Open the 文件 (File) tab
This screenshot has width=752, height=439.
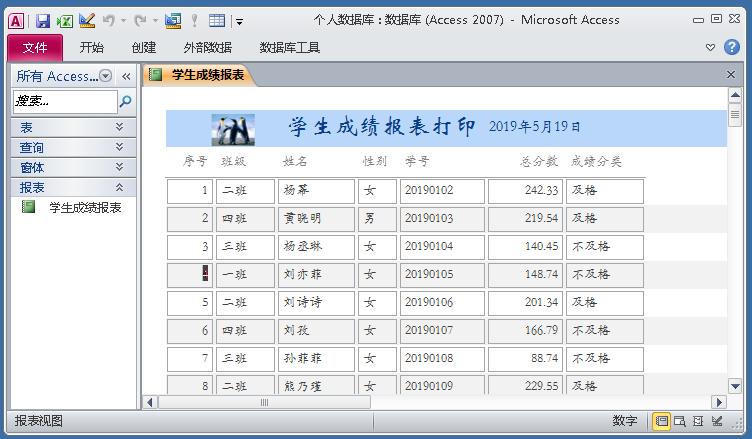point(35,47)
